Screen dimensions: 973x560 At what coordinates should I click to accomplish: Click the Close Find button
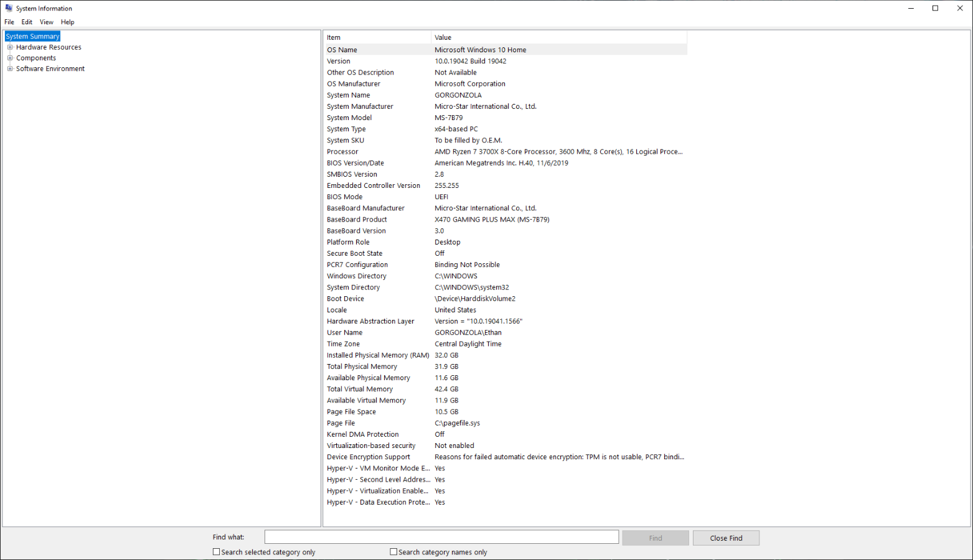[726, 538]
